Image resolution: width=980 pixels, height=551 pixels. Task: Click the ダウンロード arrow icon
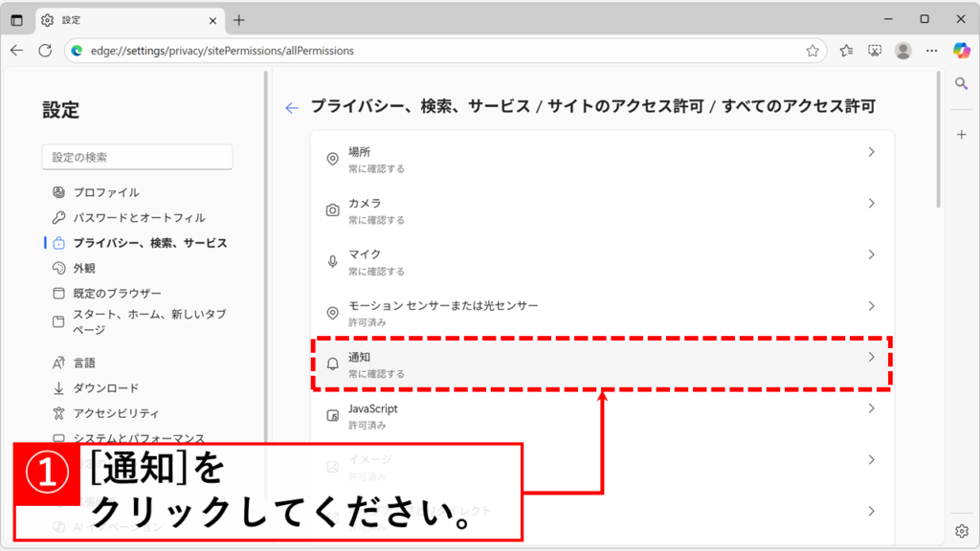[58, 388]
